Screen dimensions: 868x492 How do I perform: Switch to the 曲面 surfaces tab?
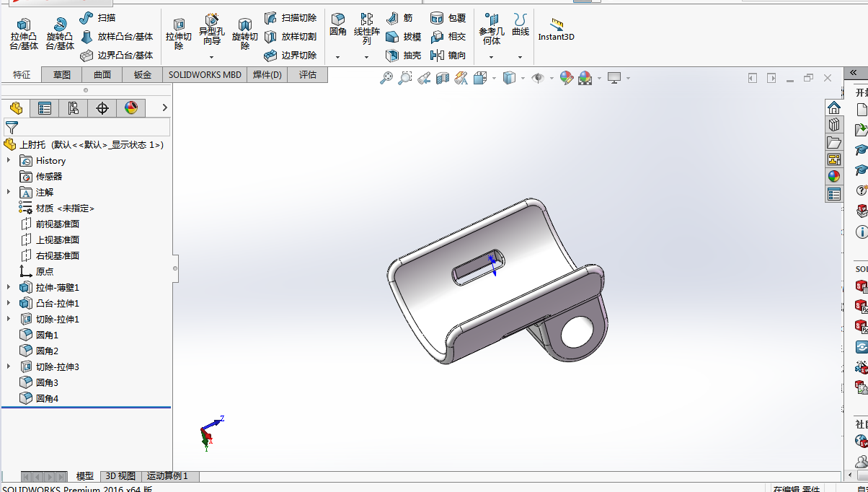(102, 74)
